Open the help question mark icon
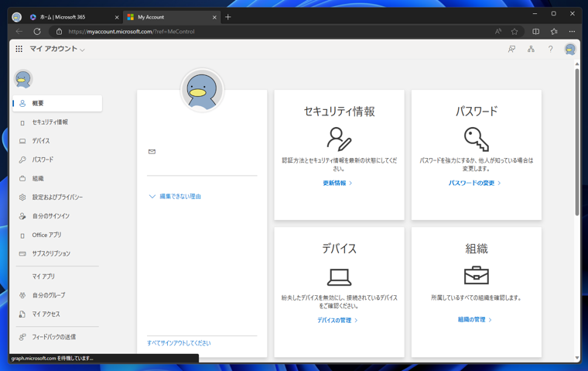 (550, 49)
